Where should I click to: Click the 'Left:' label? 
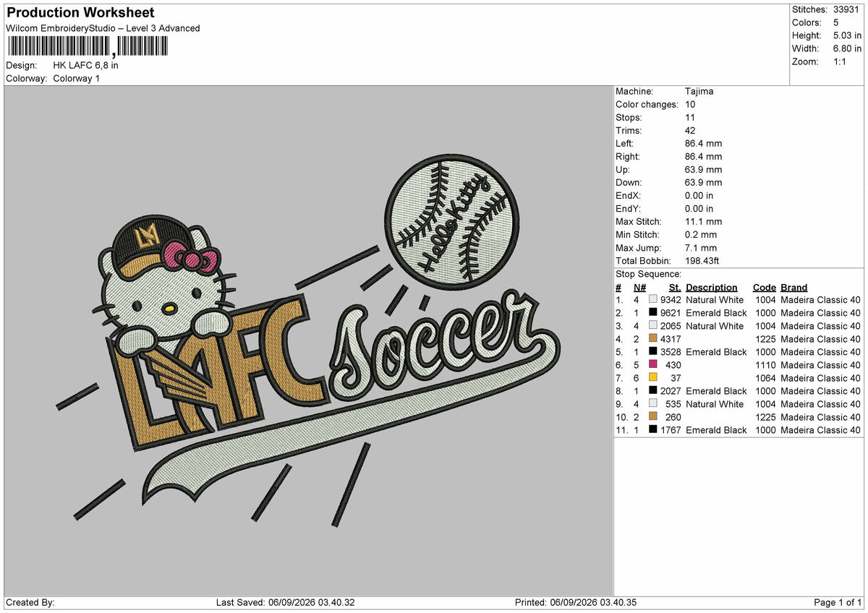[626, 144]
